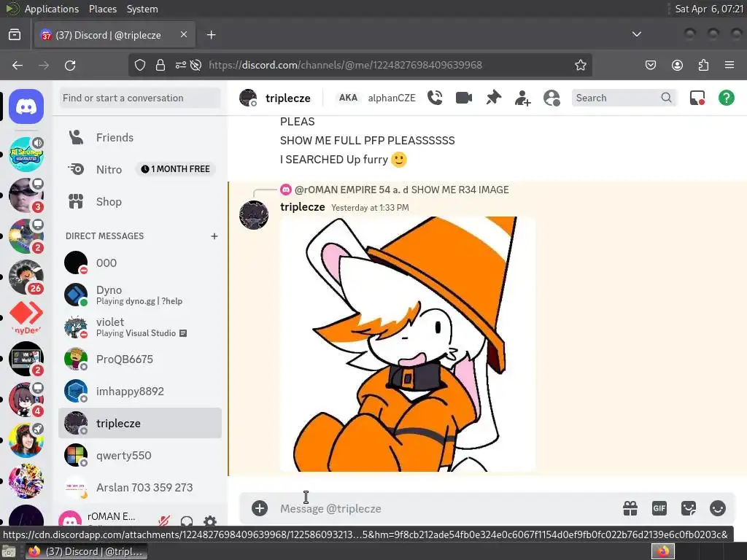Reload the page in Firefox
Screen dimensions: 747x560
click(70, 65)
